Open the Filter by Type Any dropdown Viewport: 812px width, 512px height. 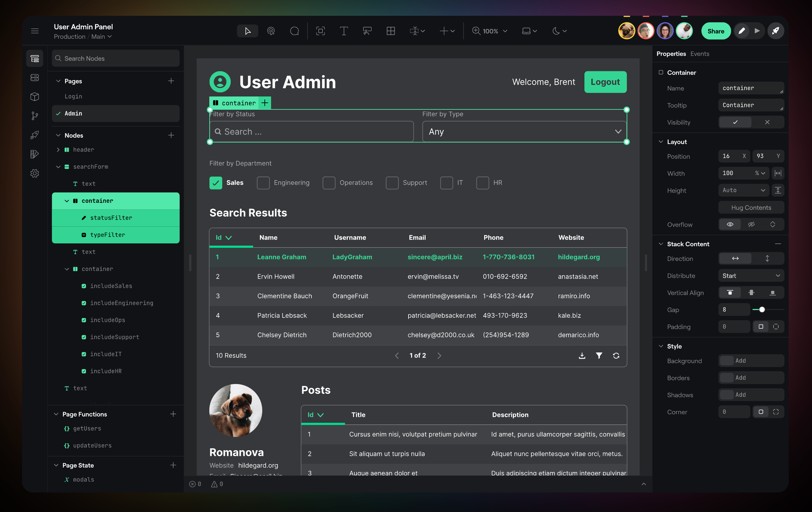tap(524, 131)
